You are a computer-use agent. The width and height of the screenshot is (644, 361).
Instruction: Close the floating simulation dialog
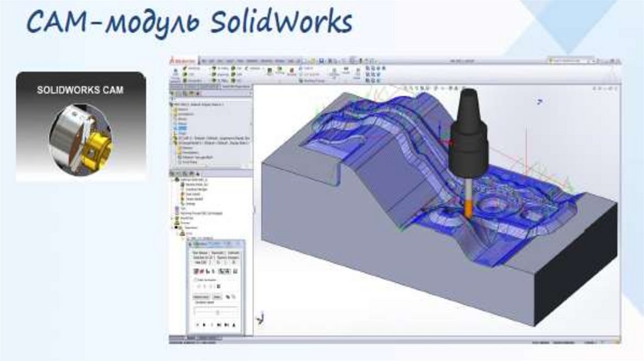click(x=239, y=244)
